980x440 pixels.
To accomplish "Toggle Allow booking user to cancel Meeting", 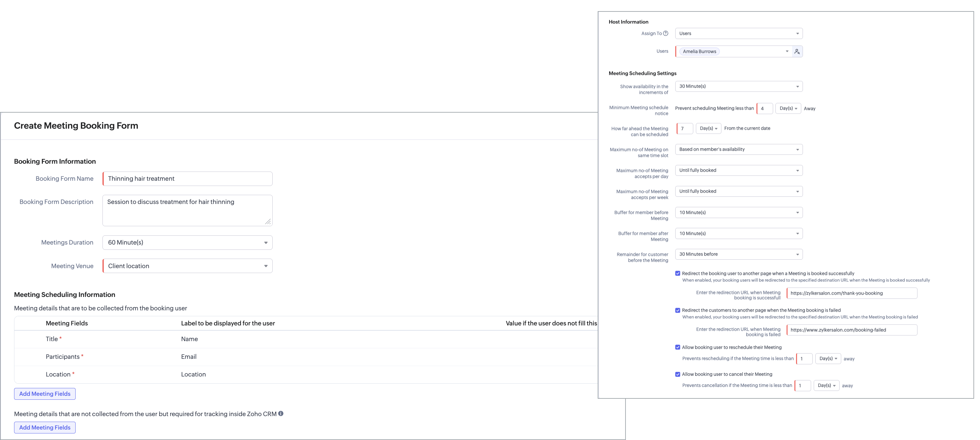I will 678,374.
